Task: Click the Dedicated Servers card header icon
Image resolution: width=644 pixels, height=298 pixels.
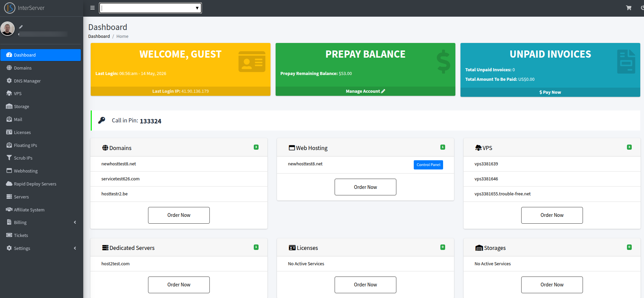Action: pos(105,248)
